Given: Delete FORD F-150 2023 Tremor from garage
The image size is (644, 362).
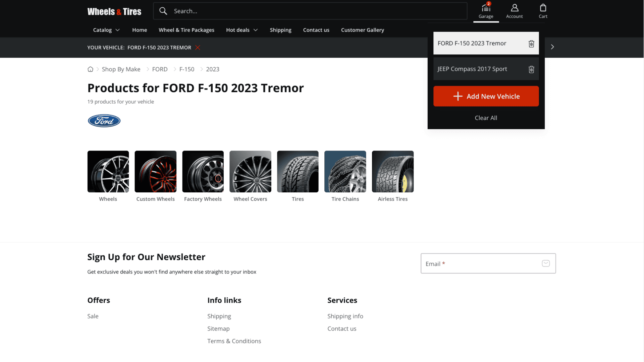Looking at the screenshot, I should [x=531, y=44].
